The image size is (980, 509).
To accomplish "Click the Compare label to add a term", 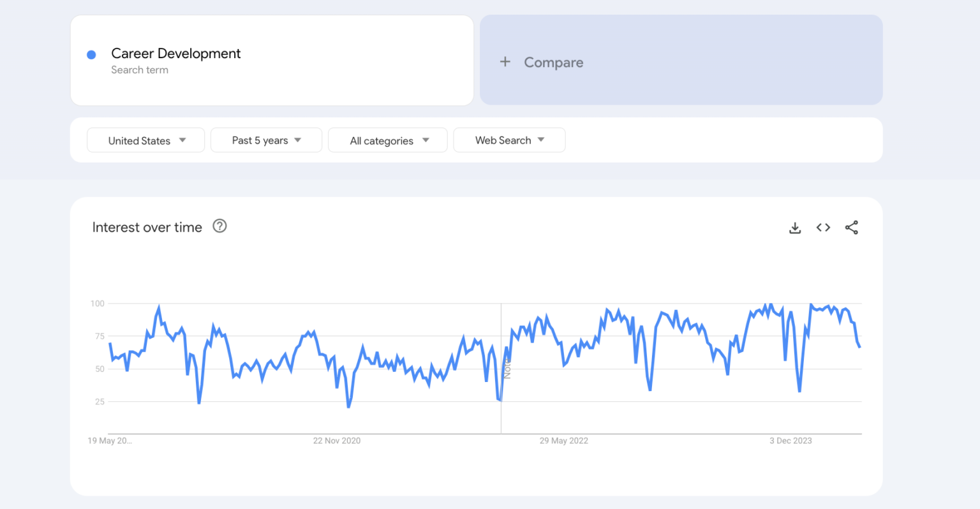I will 553,62.
